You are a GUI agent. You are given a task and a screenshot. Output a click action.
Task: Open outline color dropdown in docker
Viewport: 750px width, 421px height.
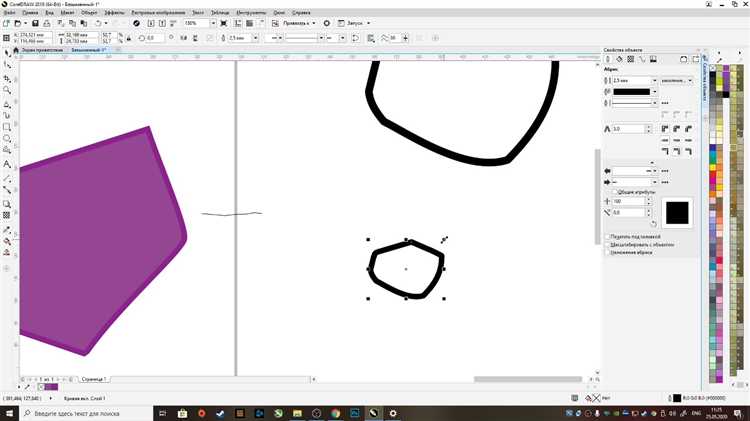pos(654,92)
